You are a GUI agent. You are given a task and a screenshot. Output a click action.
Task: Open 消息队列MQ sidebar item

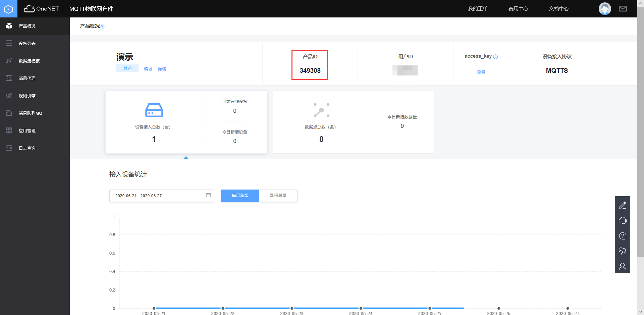tap(35, 113)
